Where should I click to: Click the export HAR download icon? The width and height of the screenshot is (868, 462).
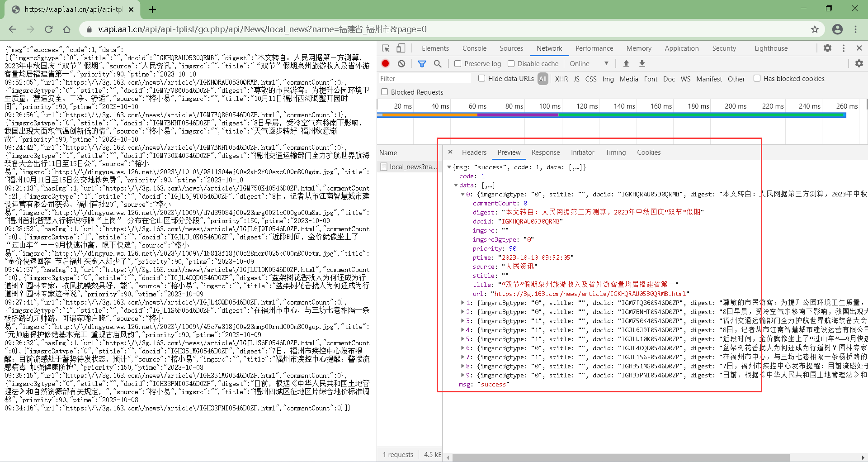click(642, 64)
